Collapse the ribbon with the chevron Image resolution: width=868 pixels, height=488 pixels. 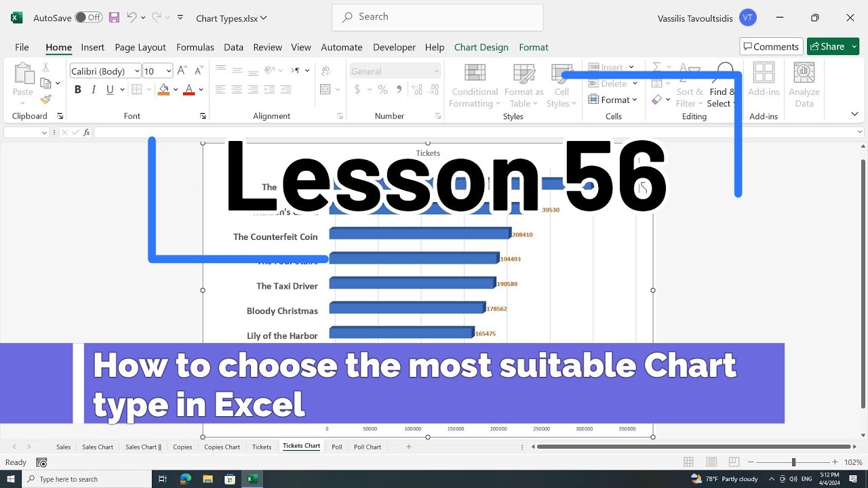coord(854,114)
